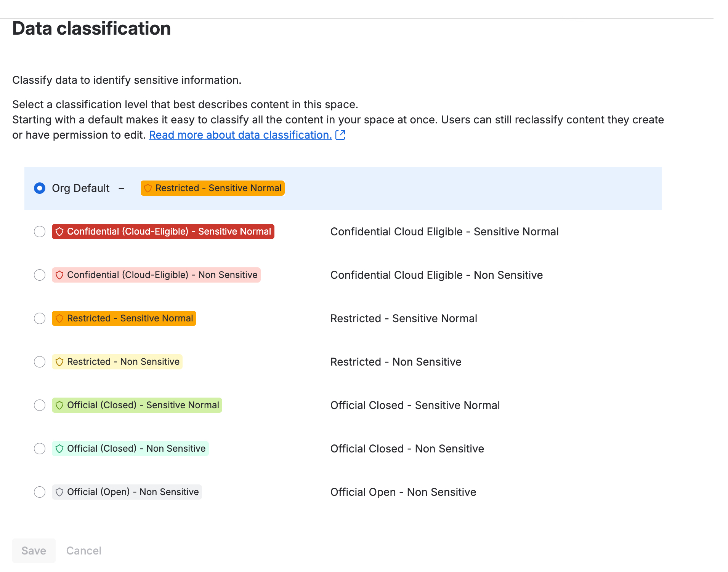Viewport: 728px width, 572px height.
Task: Click shield icon in yellow Restricted Non Sensitive badge
Action: 59,362
